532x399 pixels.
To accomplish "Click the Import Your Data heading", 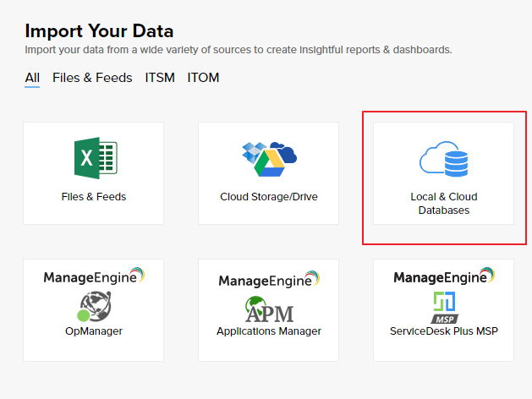I will pyautogui.click(x=99, y=30).
